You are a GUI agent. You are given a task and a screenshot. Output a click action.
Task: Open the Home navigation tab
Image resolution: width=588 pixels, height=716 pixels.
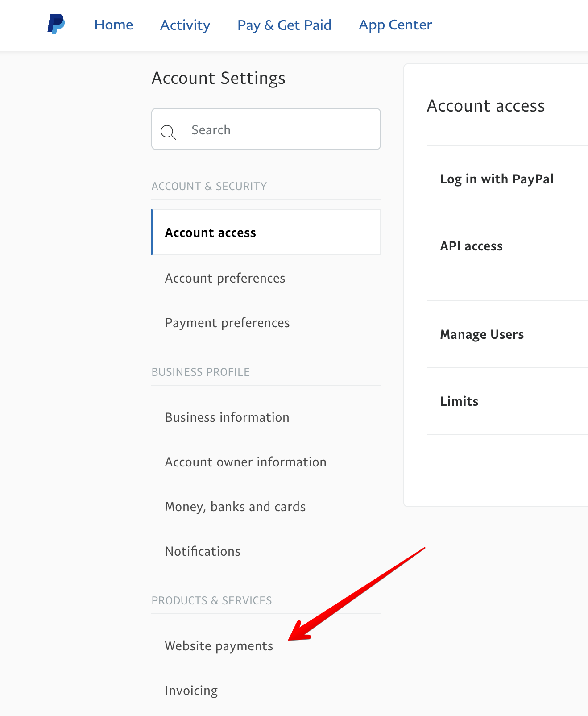click(113, 25)
